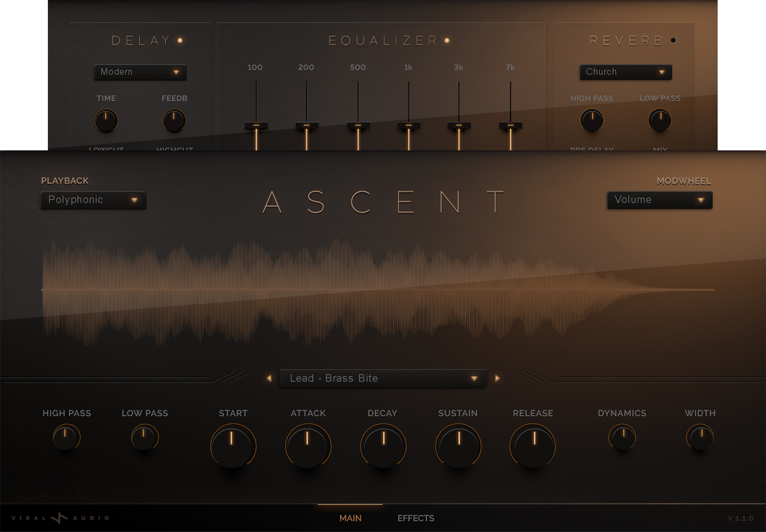Click the Sustain knob

click(458, 446)
